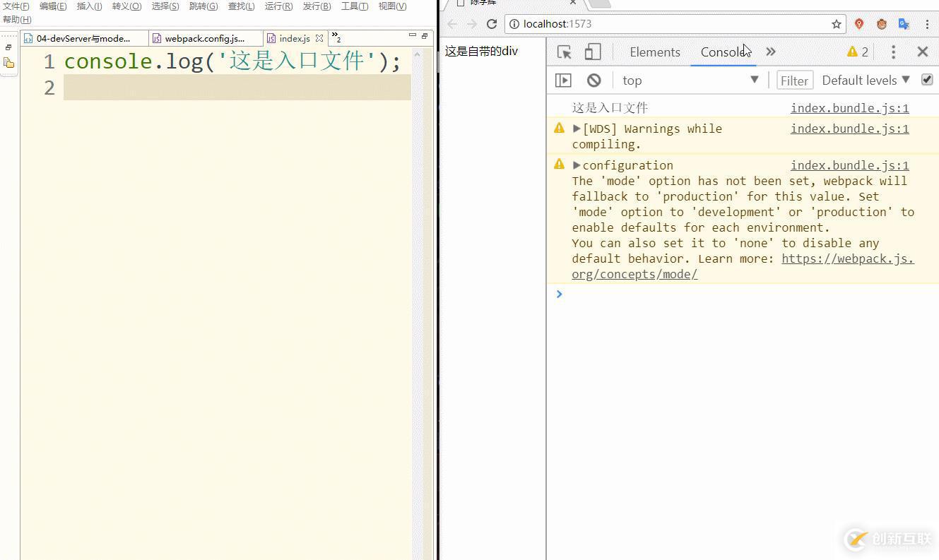Click the console Filter input box
The width and height of the screenshot is (939, 560).
[x=794, y=81]
